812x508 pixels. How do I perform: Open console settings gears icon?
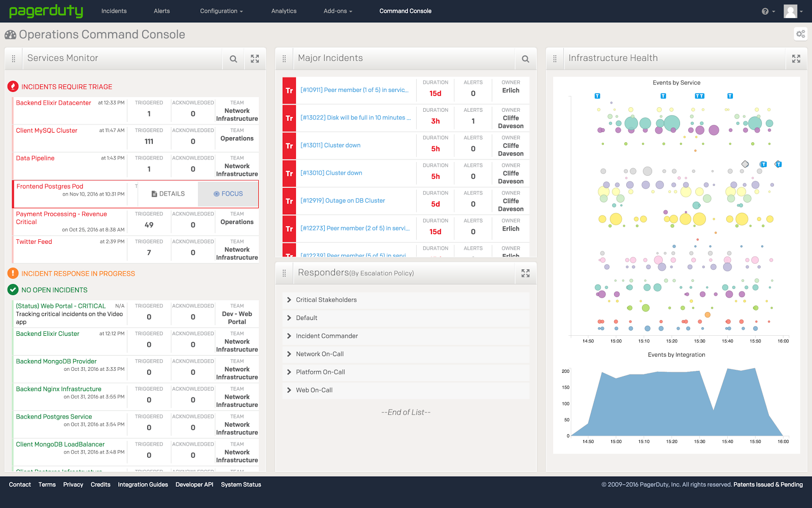[800, 34]
